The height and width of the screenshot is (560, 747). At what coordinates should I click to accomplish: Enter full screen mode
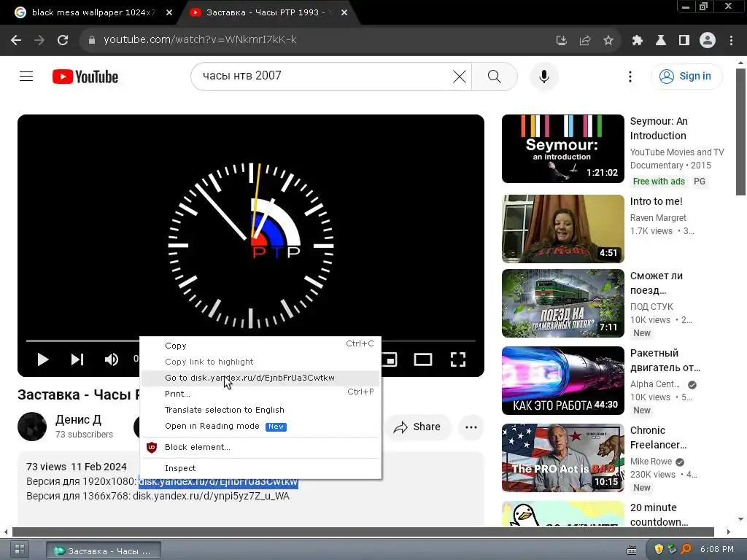(x=458, y=359)
